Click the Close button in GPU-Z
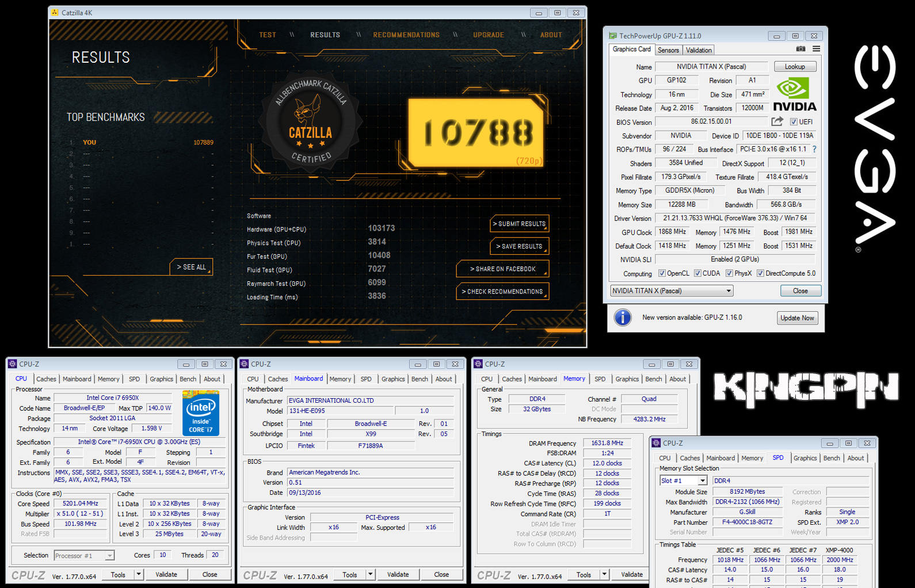 (800, 291)
